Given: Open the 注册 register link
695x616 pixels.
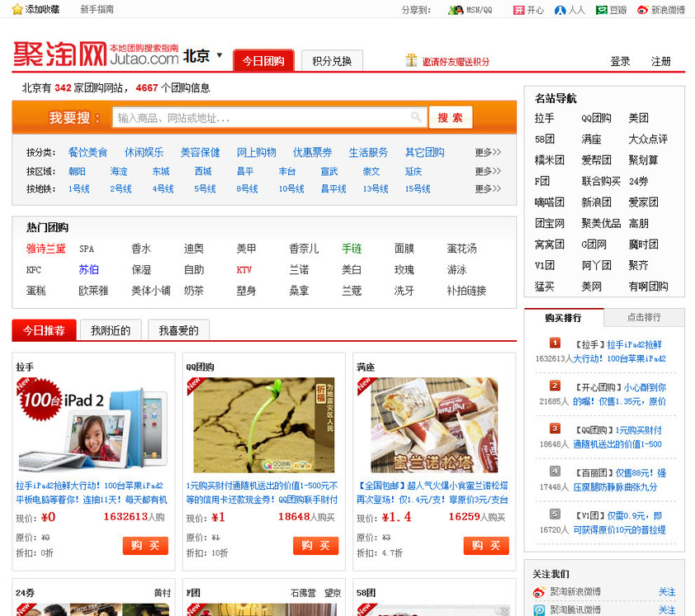Looking at the screenshot, I should click(660, 62).
